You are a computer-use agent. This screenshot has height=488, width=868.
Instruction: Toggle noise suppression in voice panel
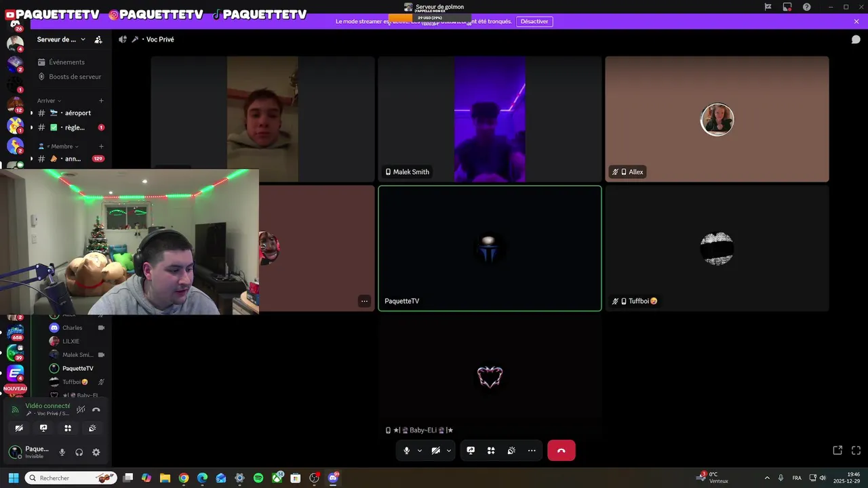(x=81, y=409)
